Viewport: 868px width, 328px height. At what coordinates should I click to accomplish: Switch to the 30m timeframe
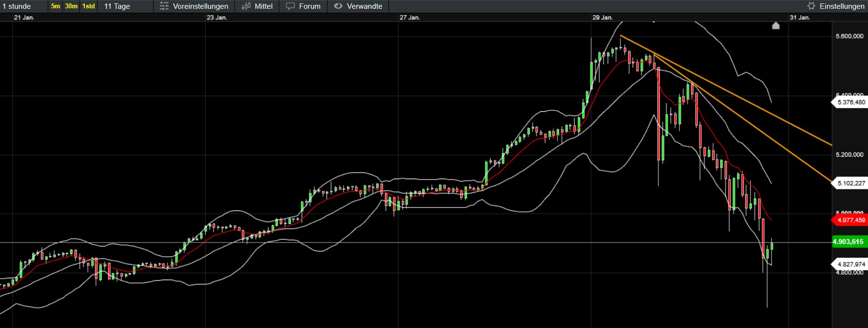(71, 6)
